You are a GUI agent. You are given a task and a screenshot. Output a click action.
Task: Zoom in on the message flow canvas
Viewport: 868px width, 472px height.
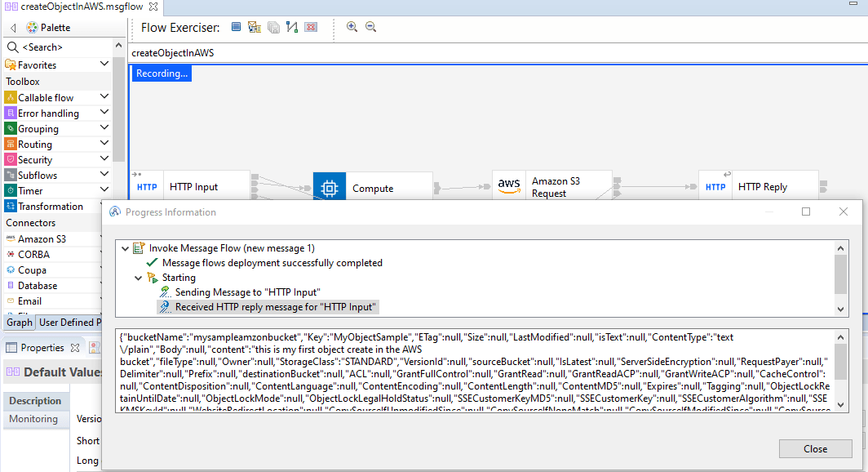click(x=352, y=26)
